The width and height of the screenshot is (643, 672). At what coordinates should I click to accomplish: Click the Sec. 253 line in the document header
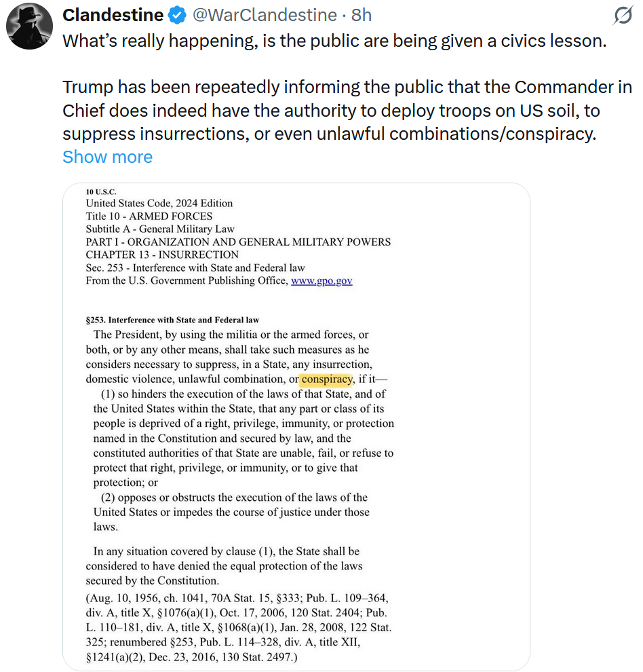[195, 268]
